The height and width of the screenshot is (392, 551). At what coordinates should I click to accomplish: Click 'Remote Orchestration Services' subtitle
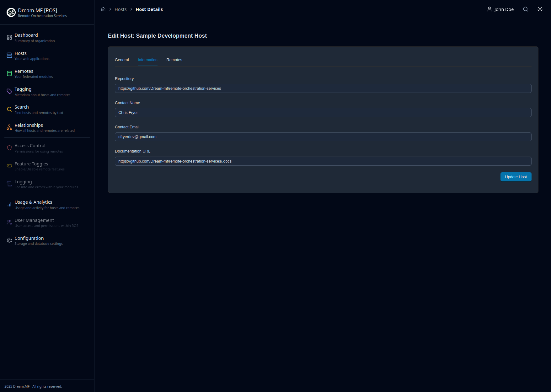tap(42, 16)
